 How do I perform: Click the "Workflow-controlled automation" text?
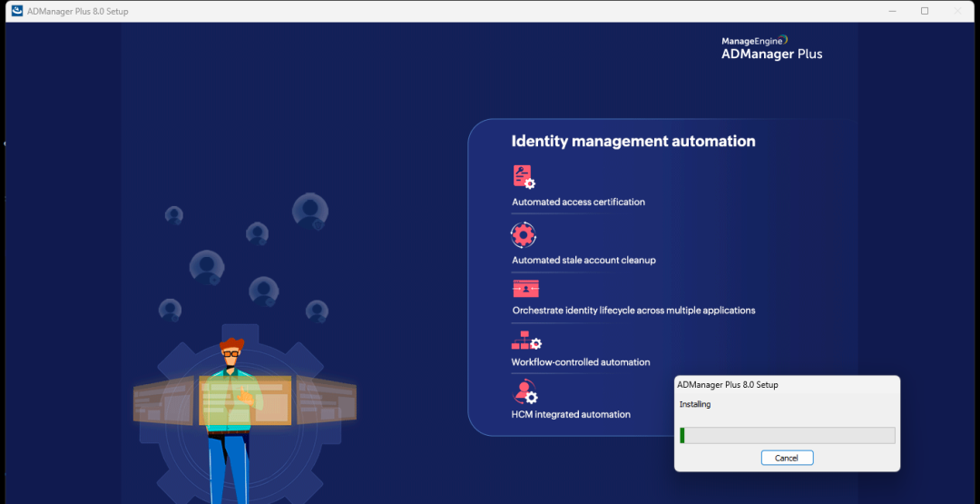pyautogui.click(x=581, y=362)
